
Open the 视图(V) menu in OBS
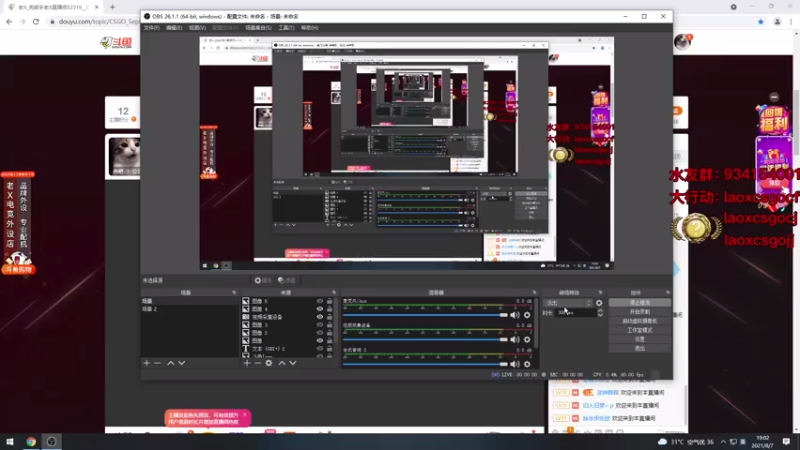click(197, 28)
